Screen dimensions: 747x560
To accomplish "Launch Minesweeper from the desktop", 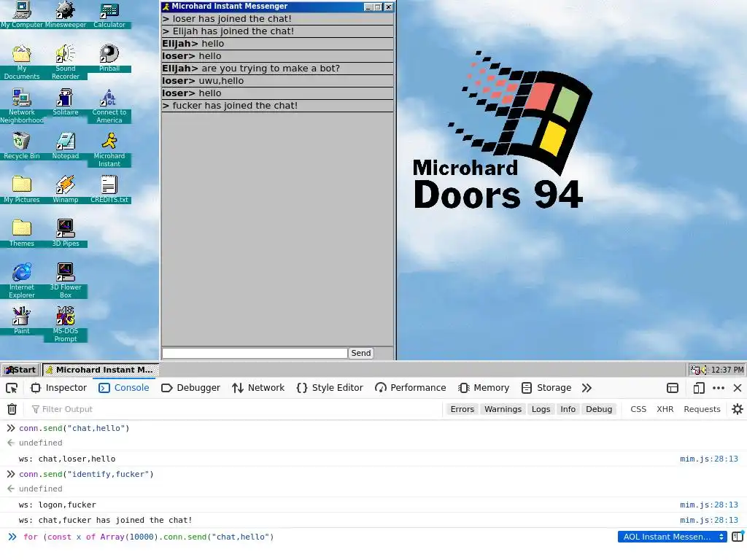I will pyautogui.click(x=65, y=15).
